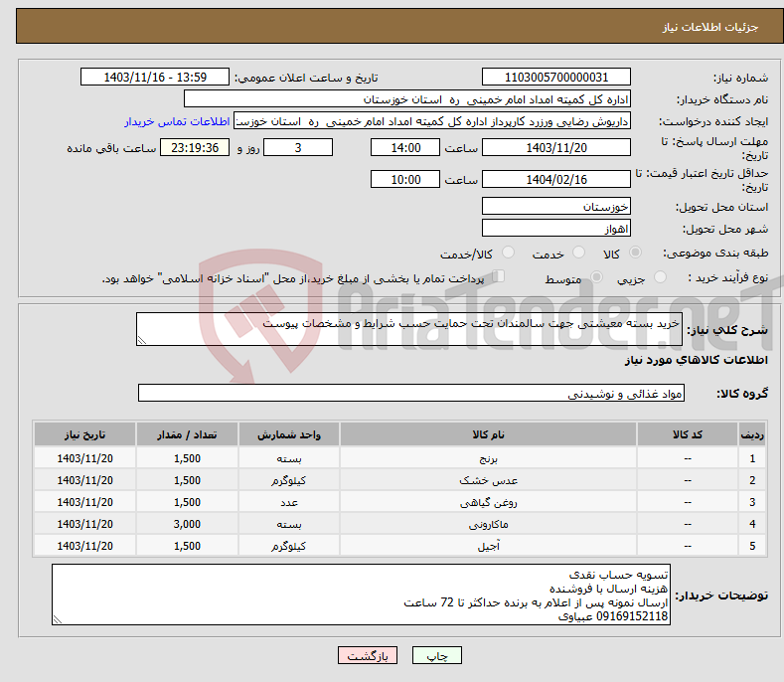The image size is (784, 682).
Task: Click the remaining days field showing 3
Action: (298, 147)
